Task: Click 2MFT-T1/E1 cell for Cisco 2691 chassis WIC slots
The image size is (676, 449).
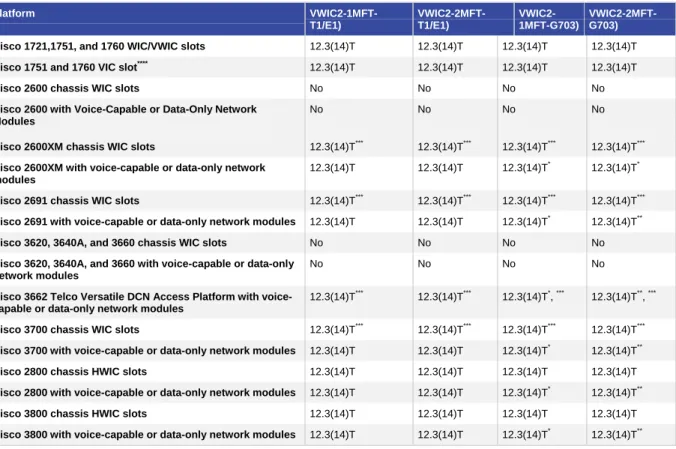Action: click(x=444, y=200)
